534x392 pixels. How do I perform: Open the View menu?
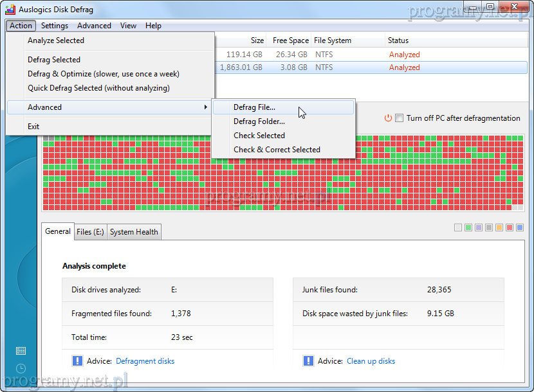128,26
